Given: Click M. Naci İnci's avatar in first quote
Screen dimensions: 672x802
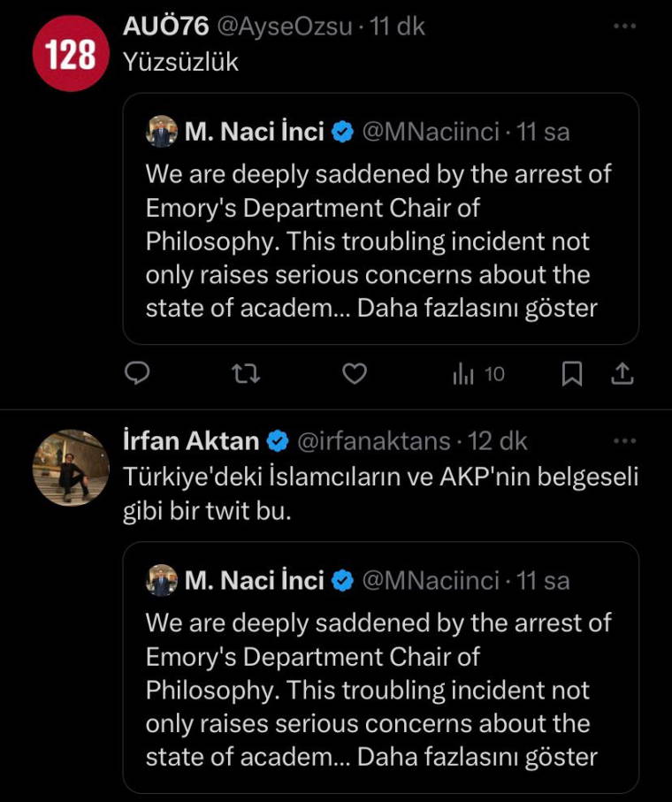Looking at the screenshot, I should coord(162,132).
